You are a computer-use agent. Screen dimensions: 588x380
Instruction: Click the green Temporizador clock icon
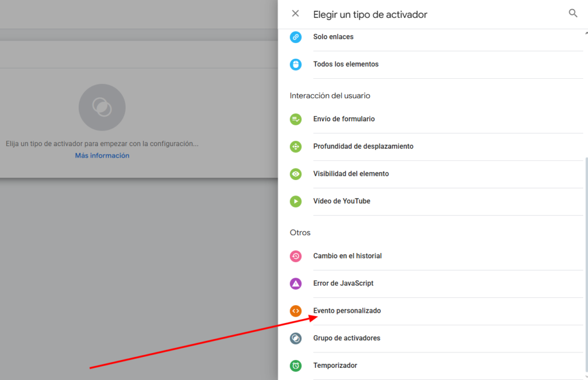tap(296, 366)
